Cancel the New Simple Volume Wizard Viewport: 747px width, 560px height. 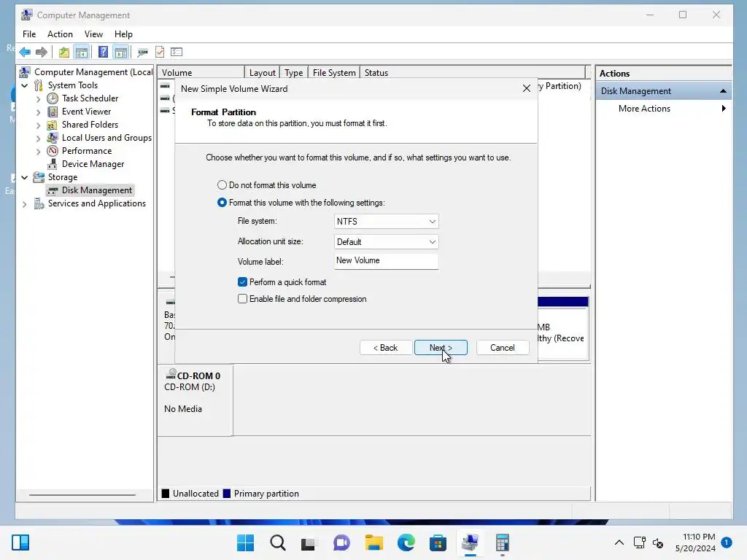click(503, 348)
